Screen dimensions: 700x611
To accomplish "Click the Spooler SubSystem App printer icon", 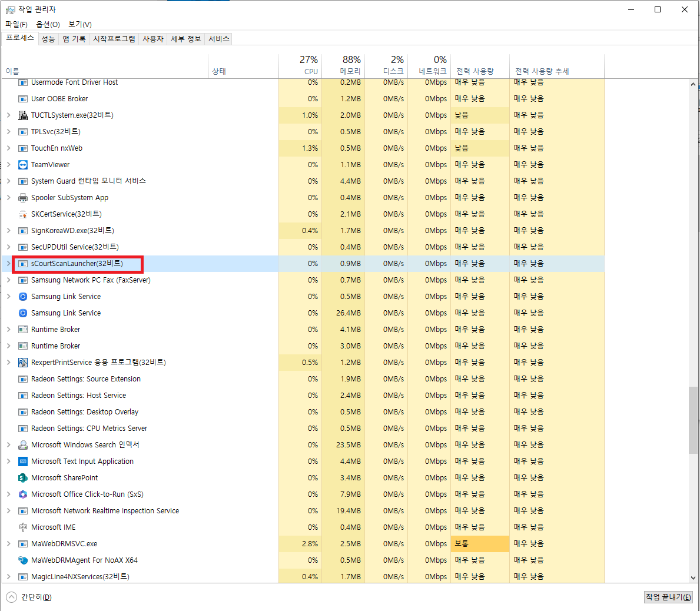I will (x=23, y=198).
